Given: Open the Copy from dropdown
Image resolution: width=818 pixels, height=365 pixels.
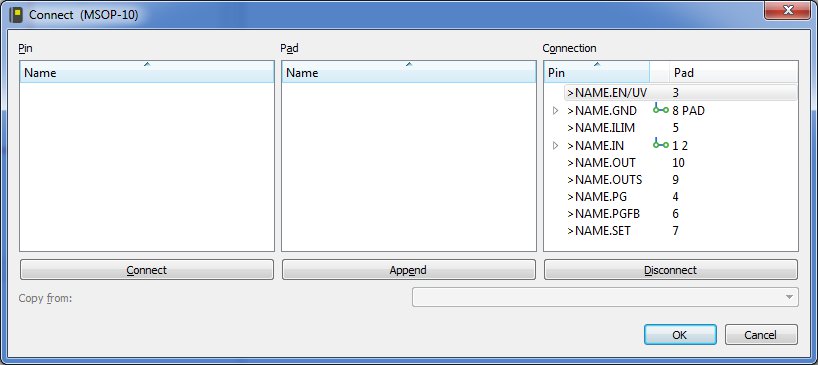Looking at the screenshot, I should 605,297.
